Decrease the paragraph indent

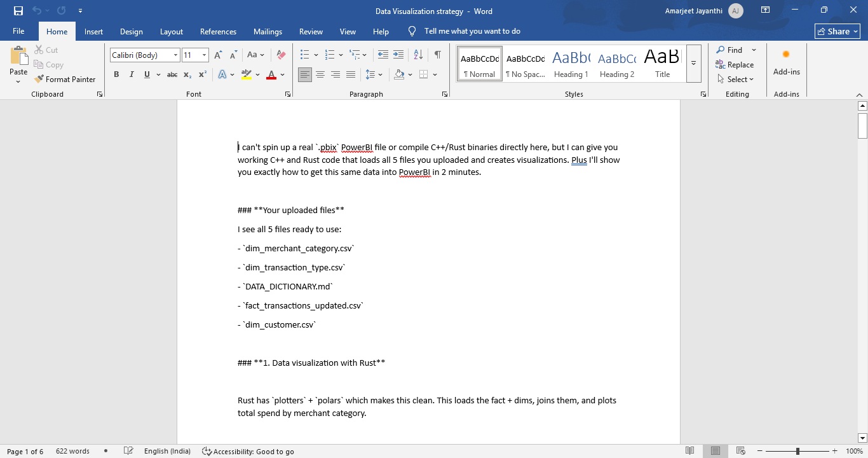point(383,55)
